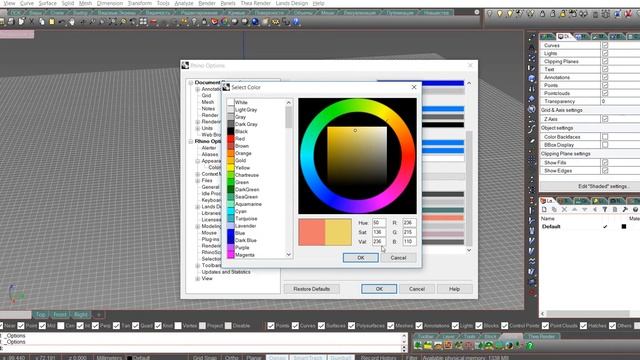
Task: Expand the View tree node in Rhino Options
Action: [x=198, y=278]
